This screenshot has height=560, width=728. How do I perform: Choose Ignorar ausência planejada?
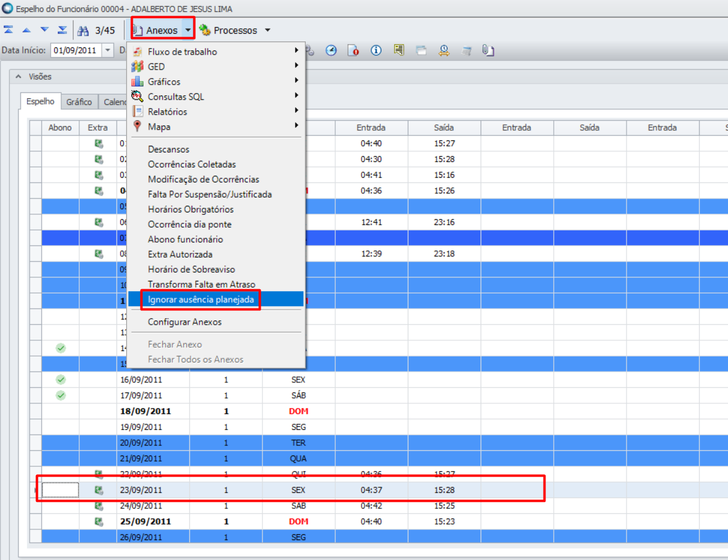tap(217, 299)
